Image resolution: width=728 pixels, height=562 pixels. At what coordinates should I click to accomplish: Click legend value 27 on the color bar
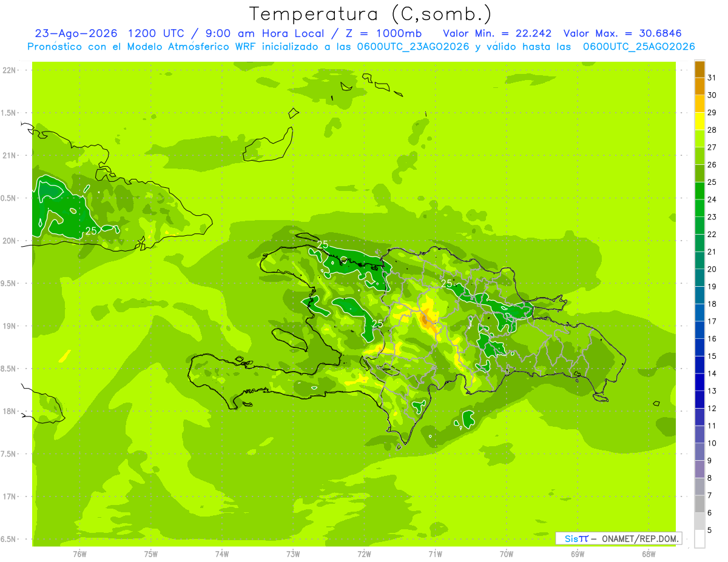point(712,147)
